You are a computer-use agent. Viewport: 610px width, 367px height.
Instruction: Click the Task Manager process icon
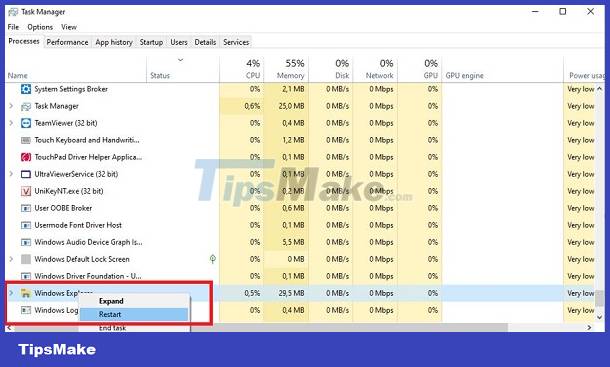26,106
